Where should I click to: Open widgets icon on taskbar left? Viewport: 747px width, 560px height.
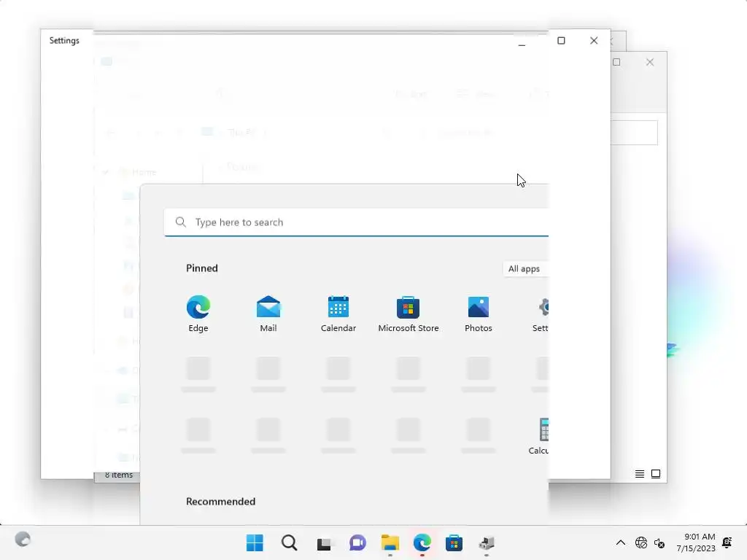(x=23, y=540)
